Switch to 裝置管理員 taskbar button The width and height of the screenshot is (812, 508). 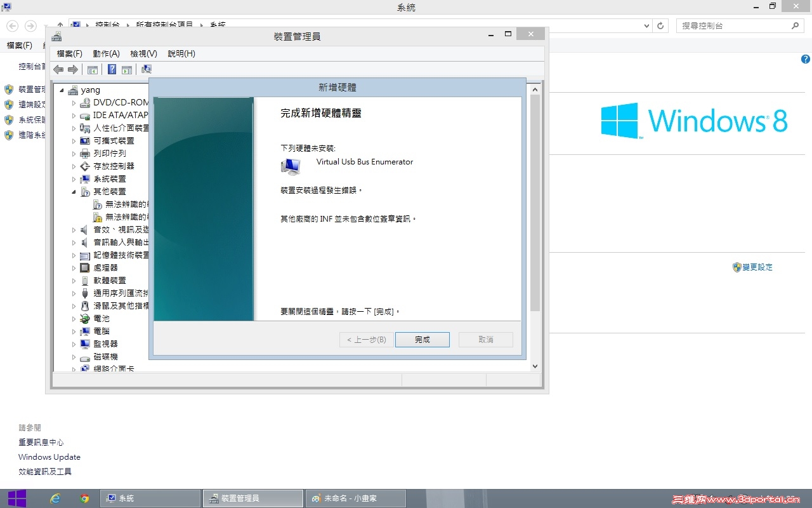click(253, 498)
